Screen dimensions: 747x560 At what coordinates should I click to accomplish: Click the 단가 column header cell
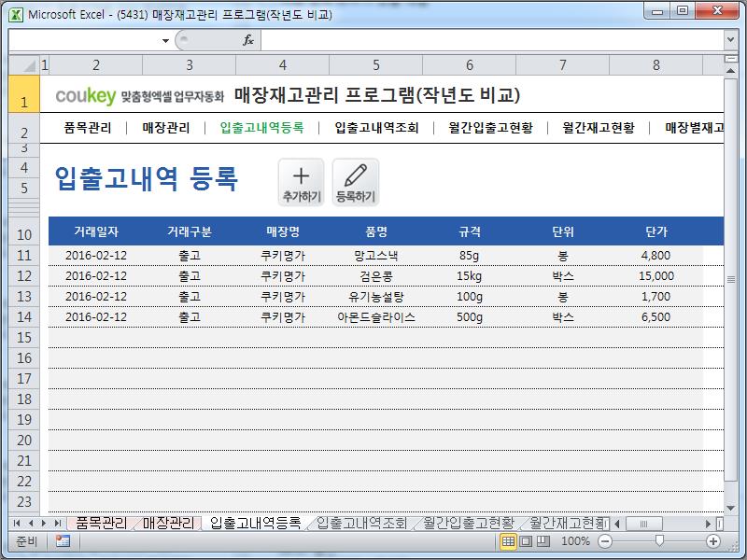(656, 231)
